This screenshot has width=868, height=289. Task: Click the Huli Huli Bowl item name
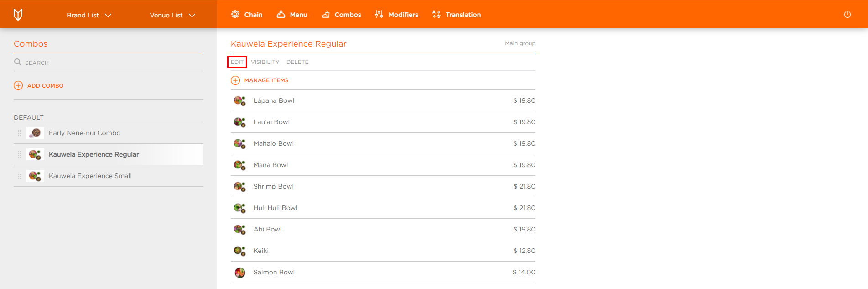point(275,208)
